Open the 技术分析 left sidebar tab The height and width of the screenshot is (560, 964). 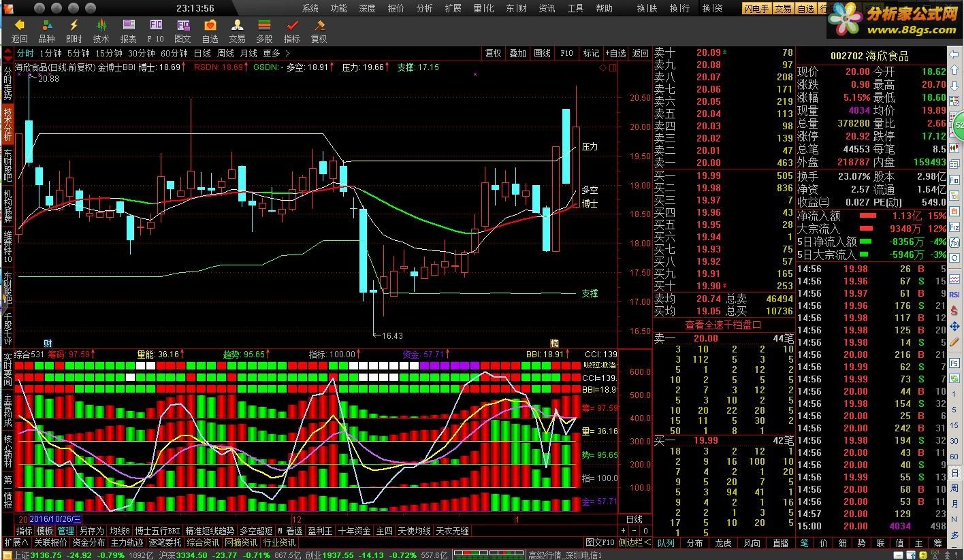(7, 124)
